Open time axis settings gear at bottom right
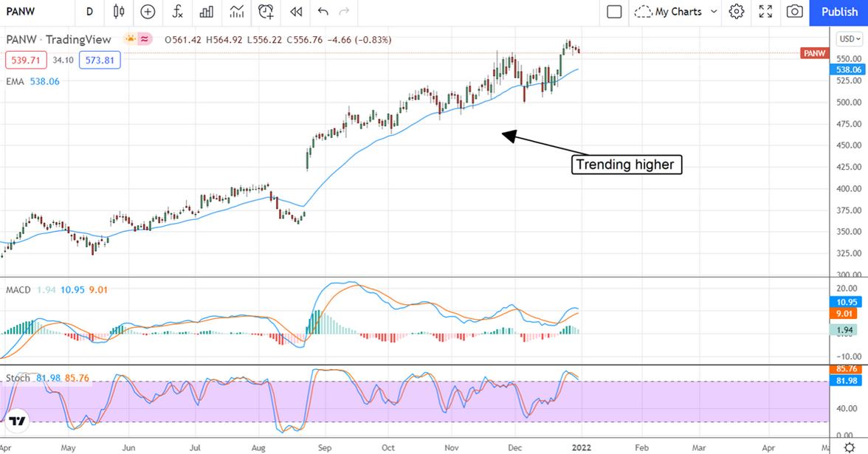This screenshot has height=454, width=868. coord(850,447)
